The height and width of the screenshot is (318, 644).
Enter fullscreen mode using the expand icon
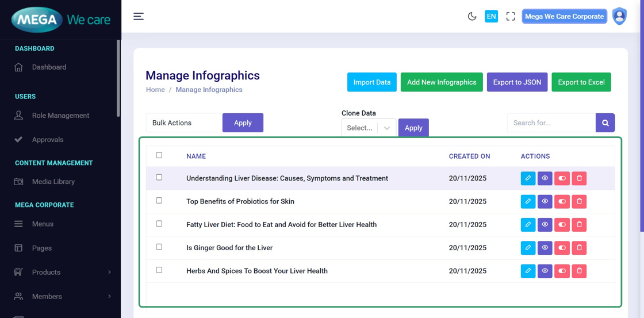pos(511,16)
